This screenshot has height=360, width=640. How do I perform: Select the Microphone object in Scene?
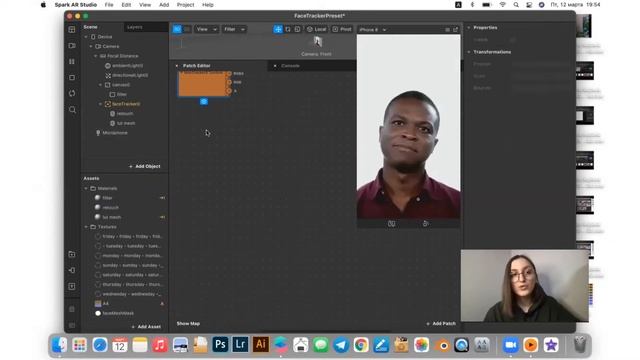point(111,133)
